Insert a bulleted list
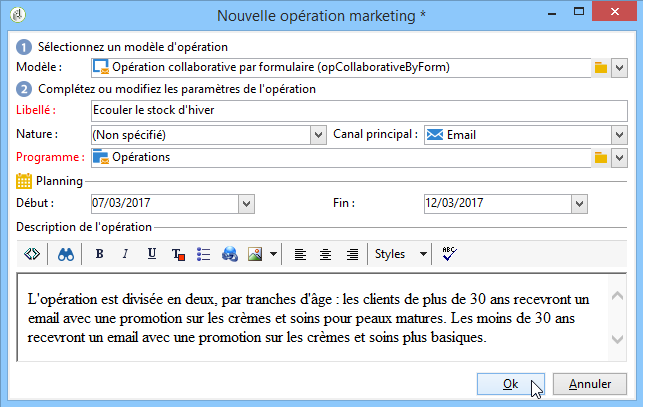 coord(204,254)
